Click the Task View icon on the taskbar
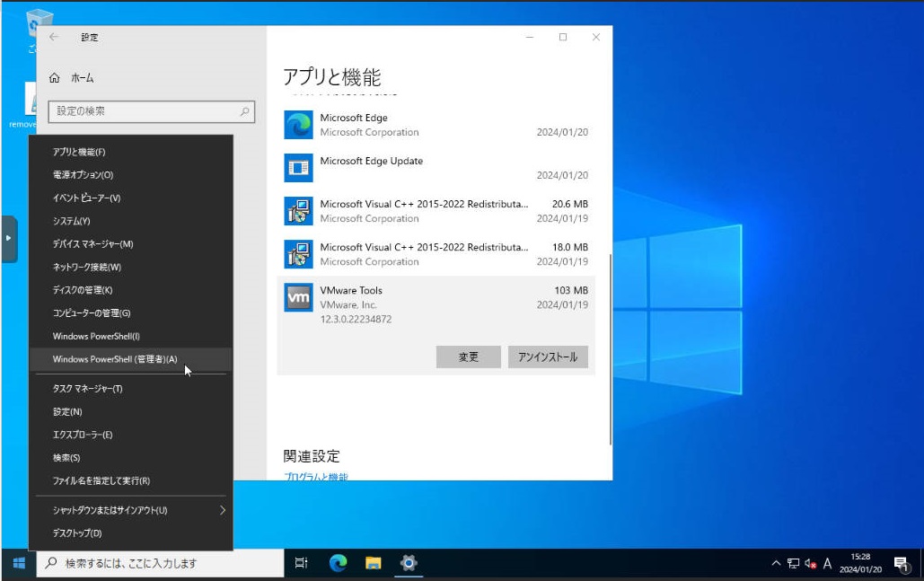 (301, 563)
